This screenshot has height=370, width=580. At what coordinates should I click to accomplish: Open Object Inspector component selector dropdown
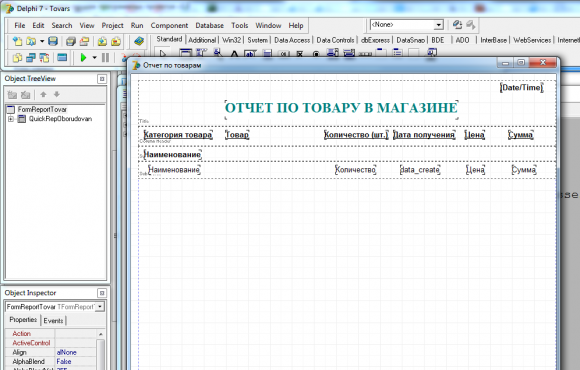(x=100, y=307)
